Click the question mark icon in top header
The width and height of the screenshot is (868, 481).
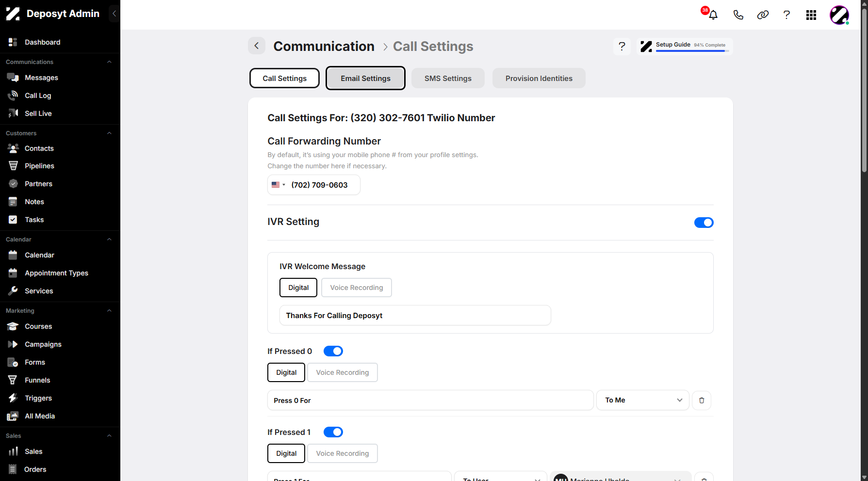(x=786, y=15)
